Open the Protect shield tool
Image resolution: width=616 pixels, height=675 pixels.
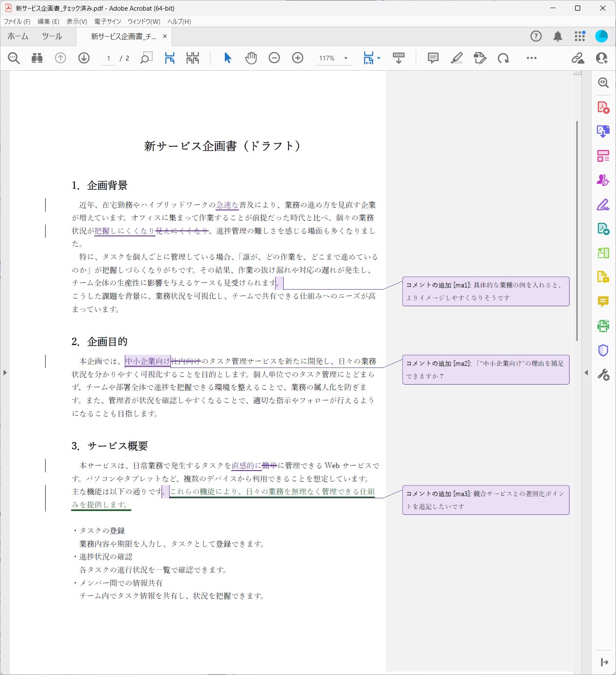(603, 350)
